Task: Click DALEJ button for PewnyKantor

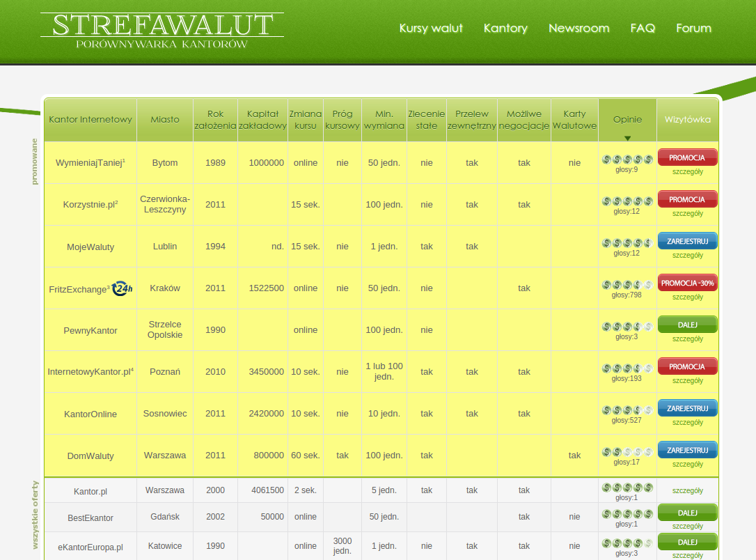Action: [688, 325]
